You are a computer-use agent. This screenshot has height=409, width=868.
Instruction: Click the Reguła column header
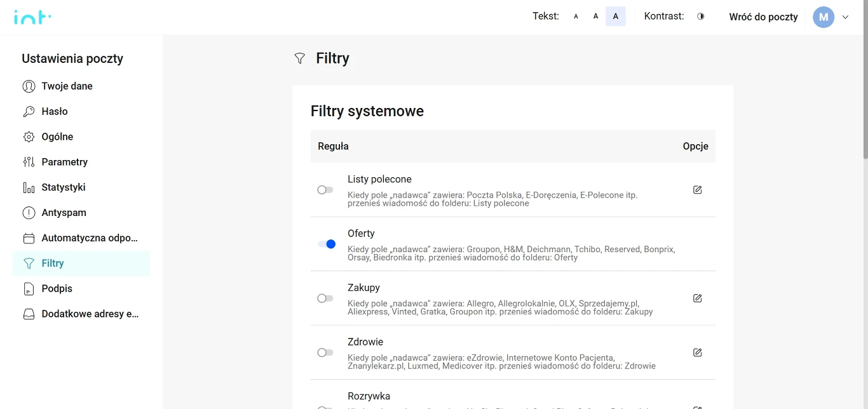[x=333, y=146]
